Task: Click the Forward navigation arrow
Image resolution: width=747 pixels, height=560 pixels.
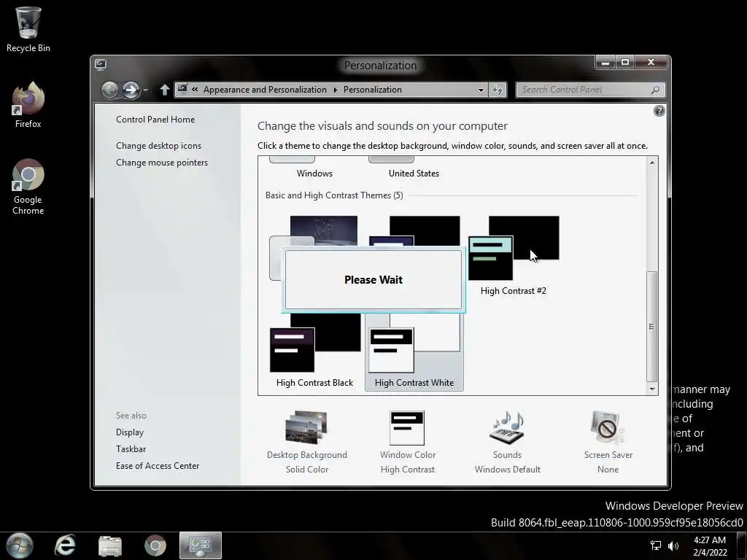Action: point(131,90)
